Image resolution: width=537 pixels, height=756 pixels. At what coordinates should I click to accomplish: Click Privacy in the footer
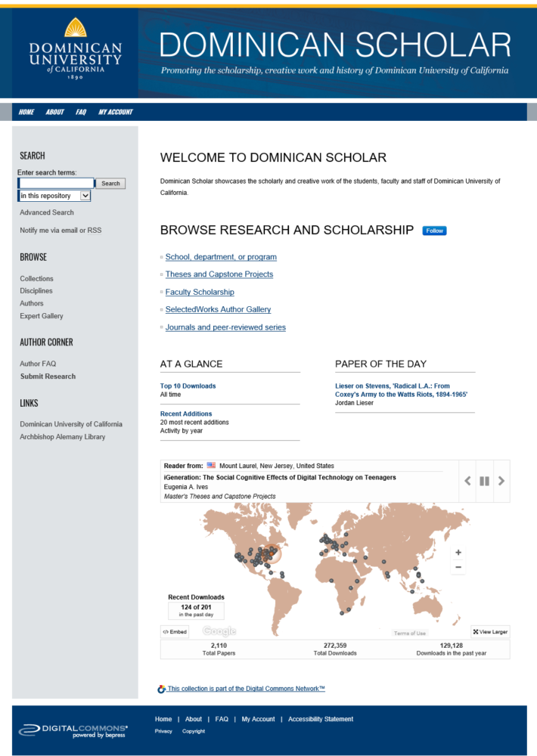click(163, 731)
